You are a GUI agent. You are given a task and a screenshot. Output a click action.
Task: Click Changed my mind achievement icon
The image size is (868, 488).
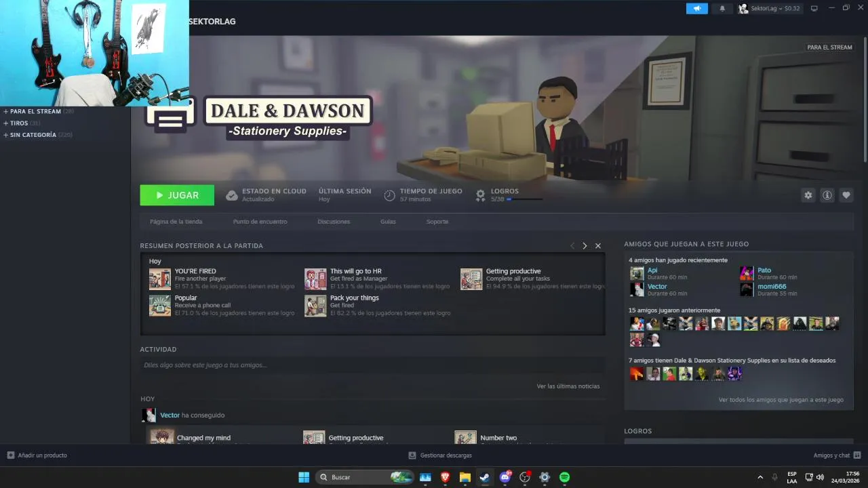pyautogui.click(x=162, y=437)
